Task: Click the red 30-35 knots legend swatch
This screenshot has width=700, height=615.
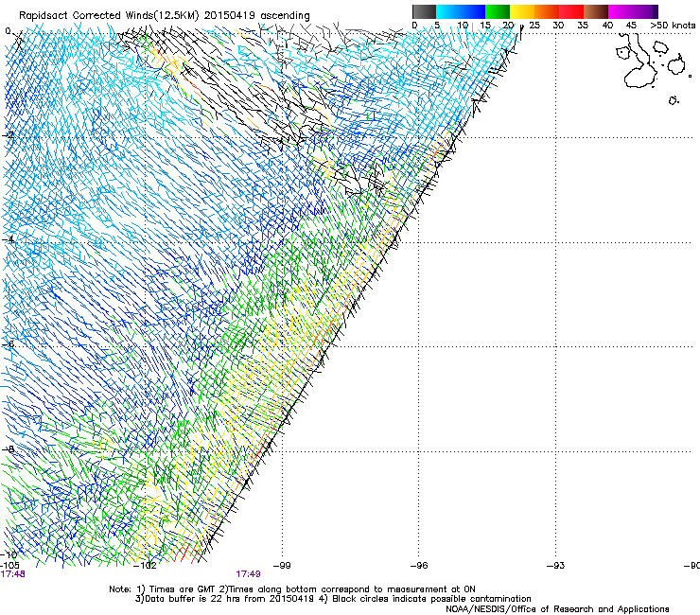Action: 571,11
